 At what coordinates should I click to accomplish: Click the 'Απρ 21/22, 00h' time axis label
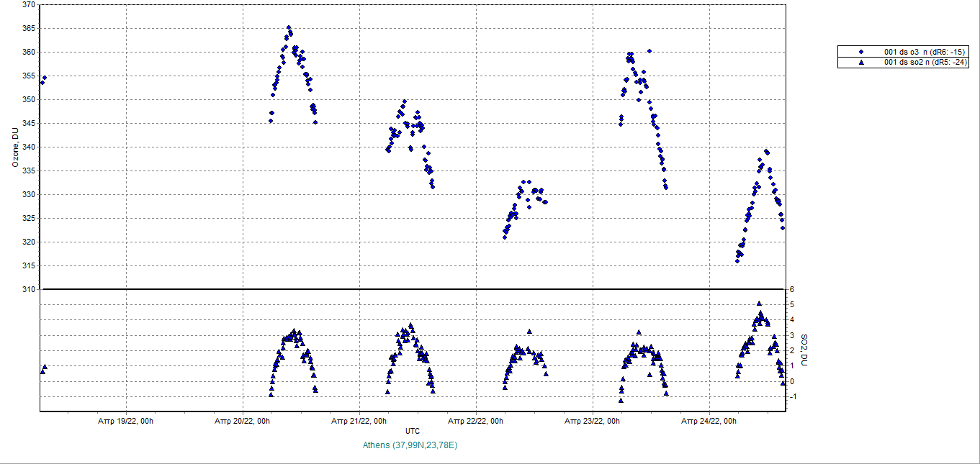tap(359, 421)
